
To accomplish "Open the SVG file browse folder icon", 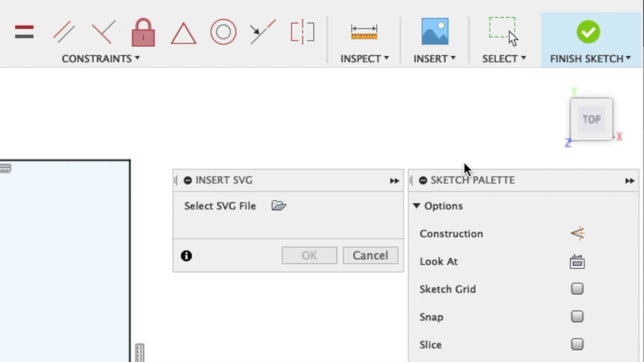I will (279, 205).
